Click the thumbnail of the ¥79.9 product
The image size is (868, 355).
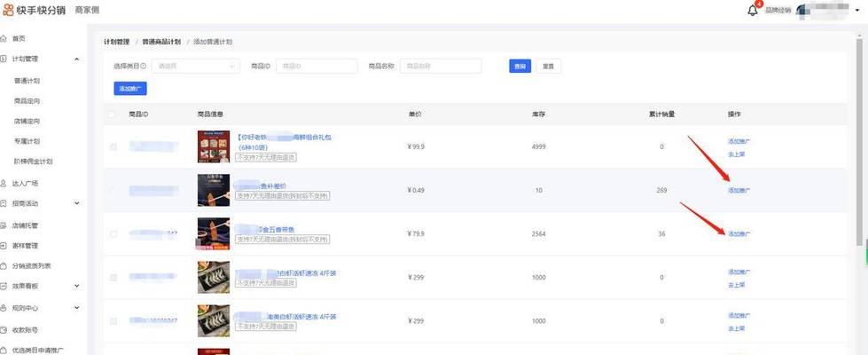tap(214, 233)
